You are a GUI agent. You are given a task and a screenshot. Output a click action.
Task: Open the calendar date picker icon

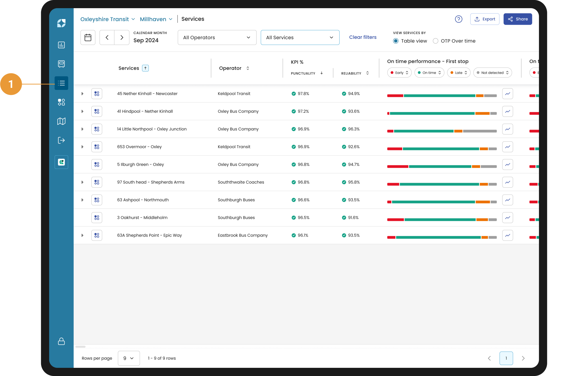pos(88,37)
